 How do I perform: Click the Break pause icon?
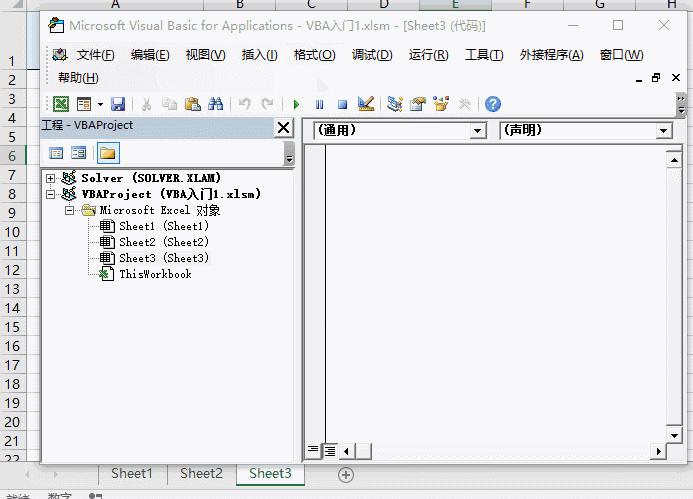tap(320, 105)
